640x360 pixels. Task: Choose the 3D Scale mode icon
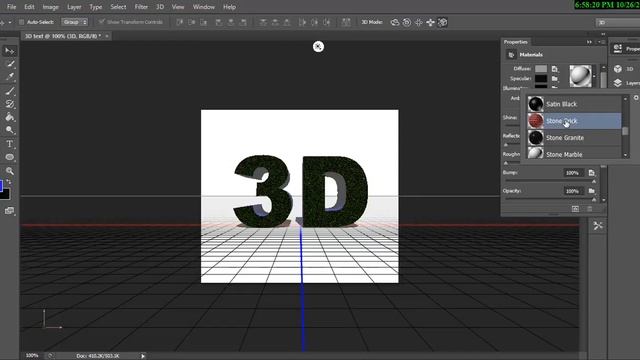pos(442,22)
